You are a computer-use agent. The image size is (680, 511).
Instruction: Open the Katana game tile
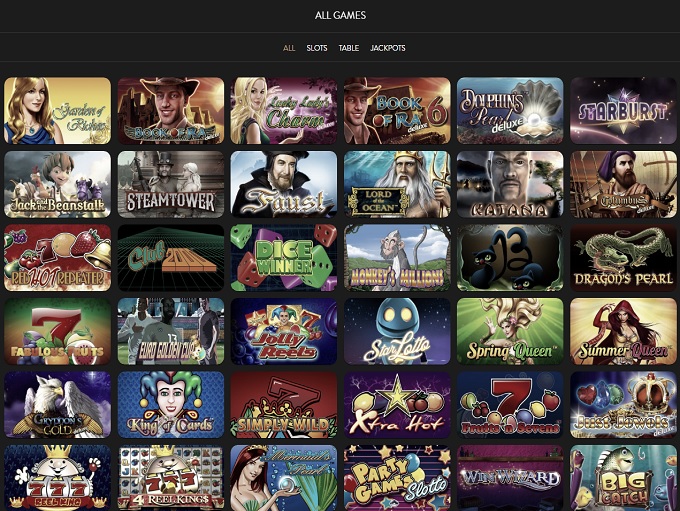(510, 184)
